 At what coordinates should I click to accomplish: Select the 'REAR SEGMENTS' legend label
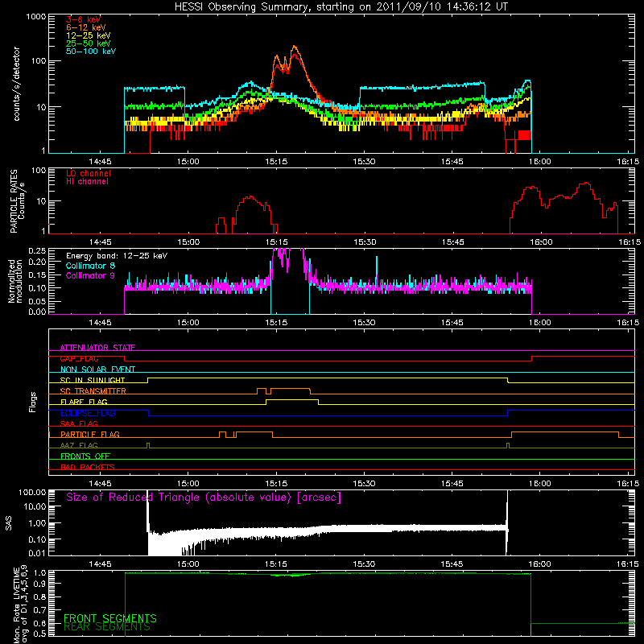pos(107,627)
